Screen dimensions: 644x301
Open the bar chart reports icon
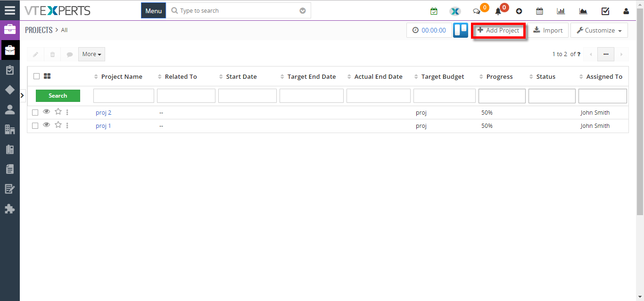coord(561,11)
